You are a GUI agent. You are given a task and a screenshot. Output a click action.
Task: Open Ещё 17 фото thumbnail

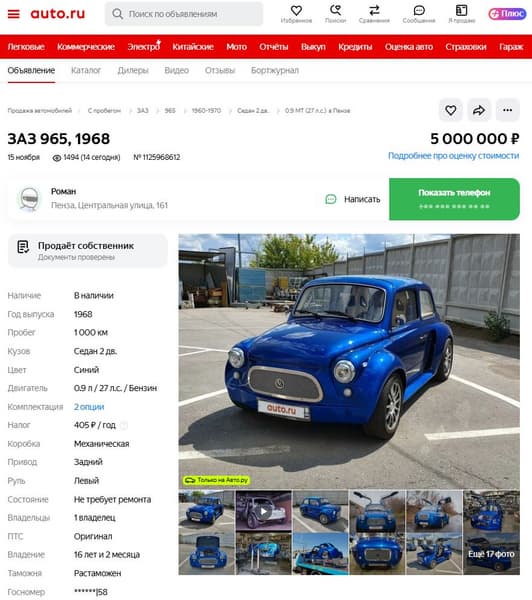tap(491, 554)
